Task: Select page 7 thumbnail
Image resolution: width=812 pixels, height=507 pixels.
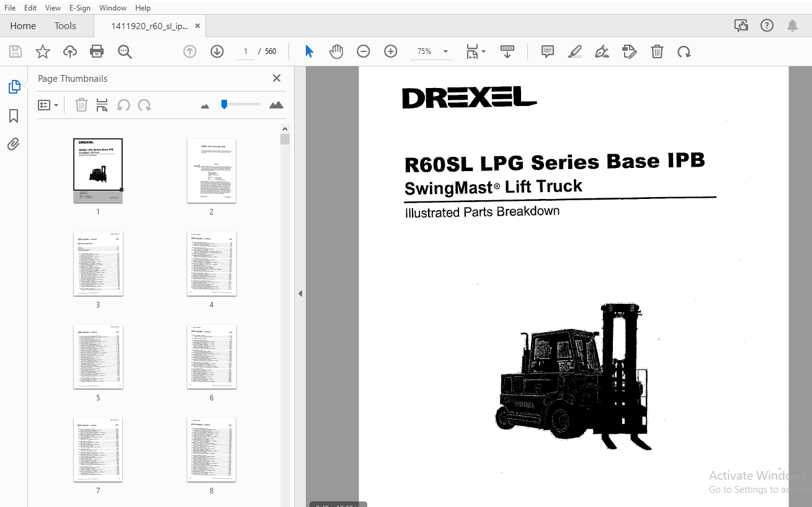Action: click(98, 449)
